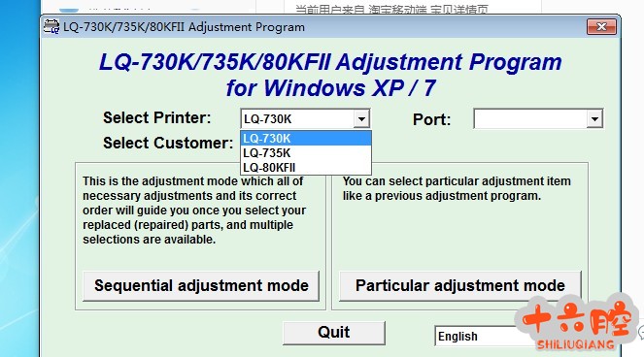Start Sequential adjustment mode
Screen dimensions: 644x357
(x=201, y=285)
